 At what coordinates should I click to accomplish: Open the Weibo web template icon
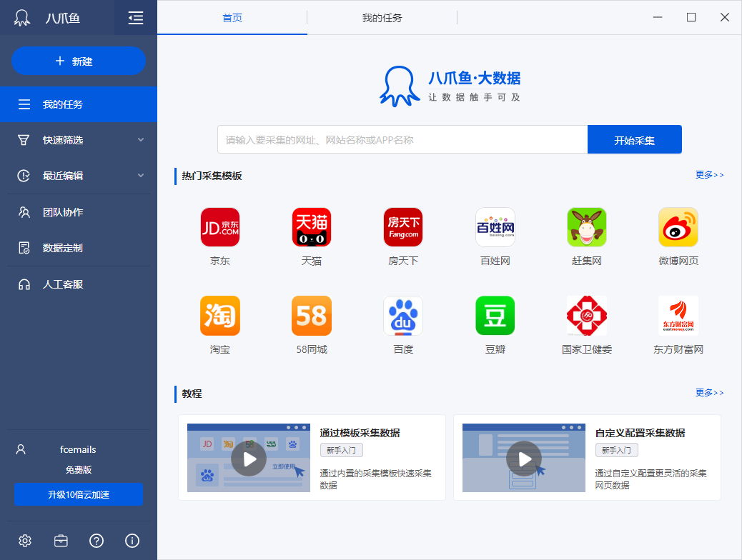click(x=678, y=227)
